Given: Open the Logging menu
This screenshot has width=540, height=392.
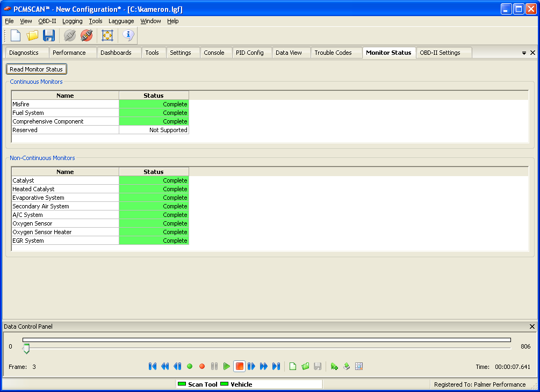Looking at the screenshot, I should (73, 21).
